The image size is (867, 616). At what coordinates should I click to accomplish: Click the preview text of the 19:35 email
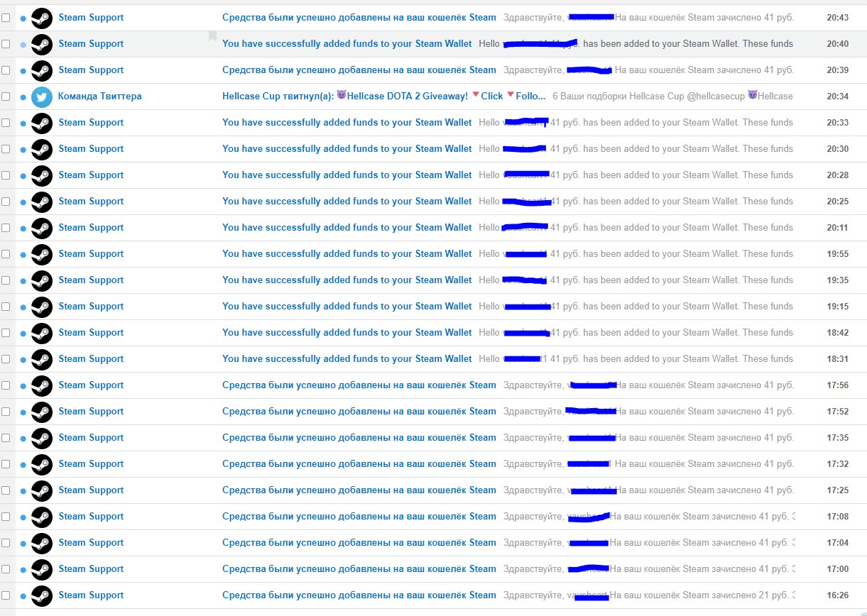pos(636,280)
